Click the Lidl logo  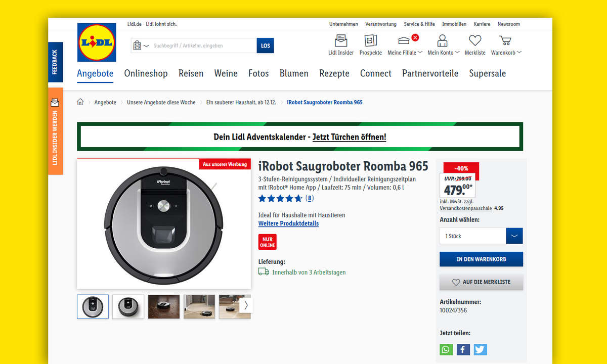97,42
